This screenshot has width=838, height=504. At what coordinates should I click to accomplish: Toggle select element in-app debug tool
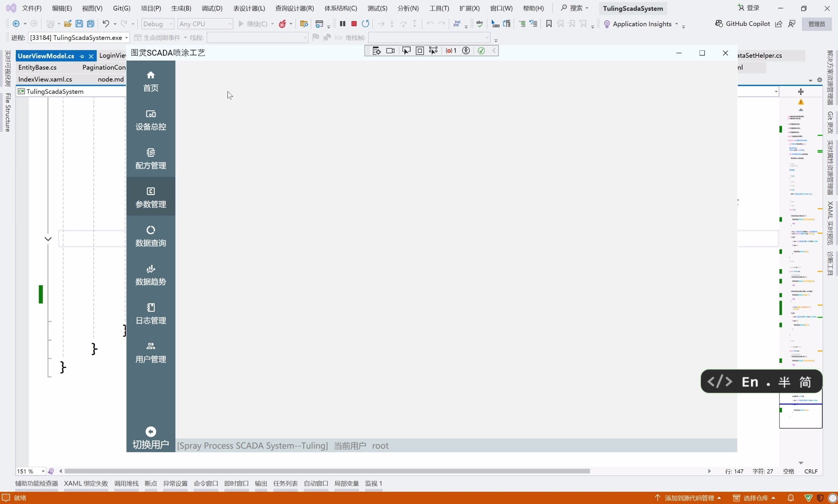[406, 51]
